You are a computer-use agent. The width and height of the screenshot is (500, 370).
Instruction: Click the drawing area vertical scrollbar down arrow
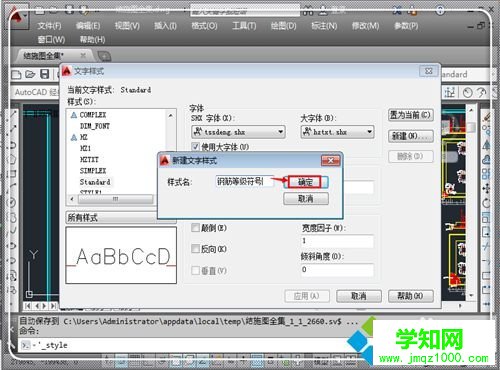471,295
